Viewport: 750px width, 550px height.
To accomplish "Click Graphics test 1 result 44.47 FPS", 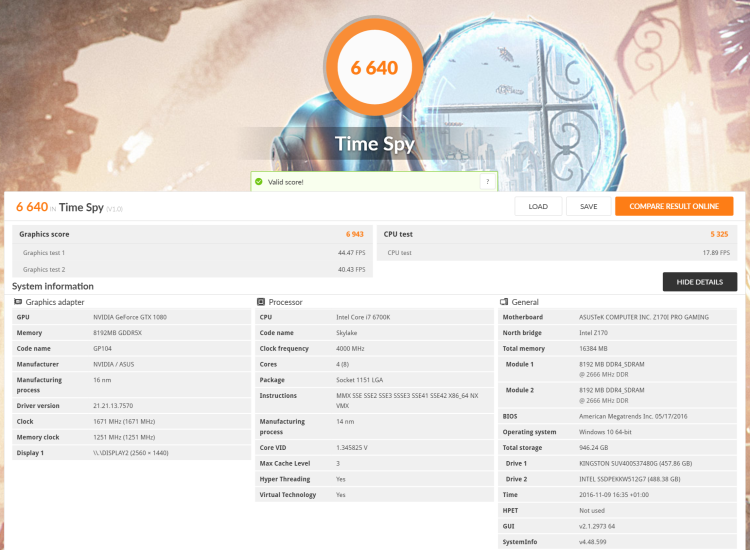I will [x=352, y=253].
